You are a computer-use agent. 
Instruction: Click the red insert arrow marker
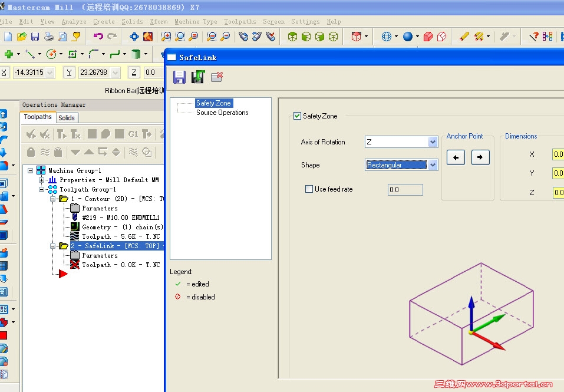[63, 274]
